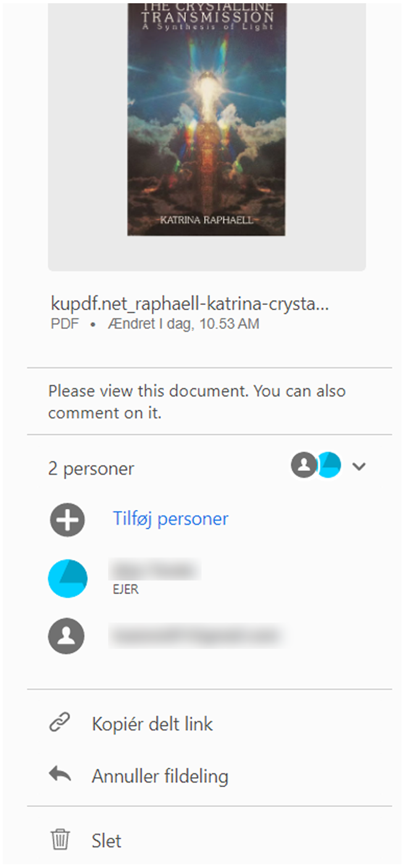Click Kopiér delt link
Image resolution: width=405 pixels, height=868 pixels.
pos(152,723)
